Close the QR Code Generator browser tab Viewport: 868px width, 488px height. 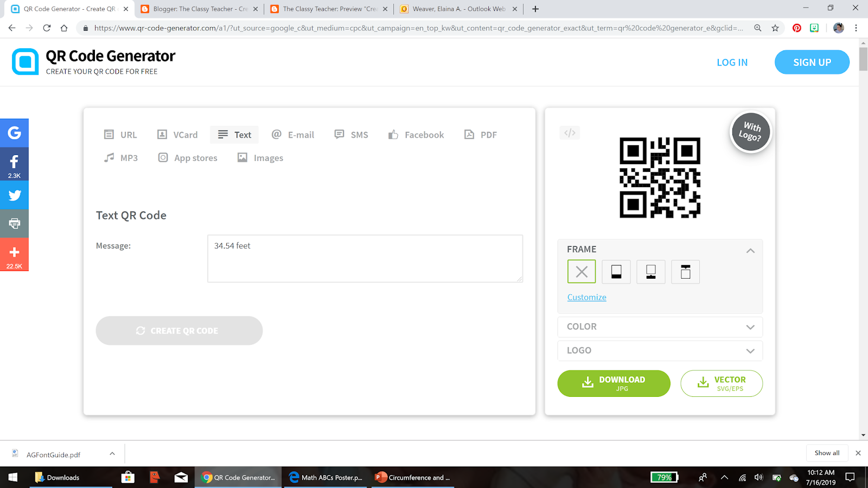click(x=126, y=9)
